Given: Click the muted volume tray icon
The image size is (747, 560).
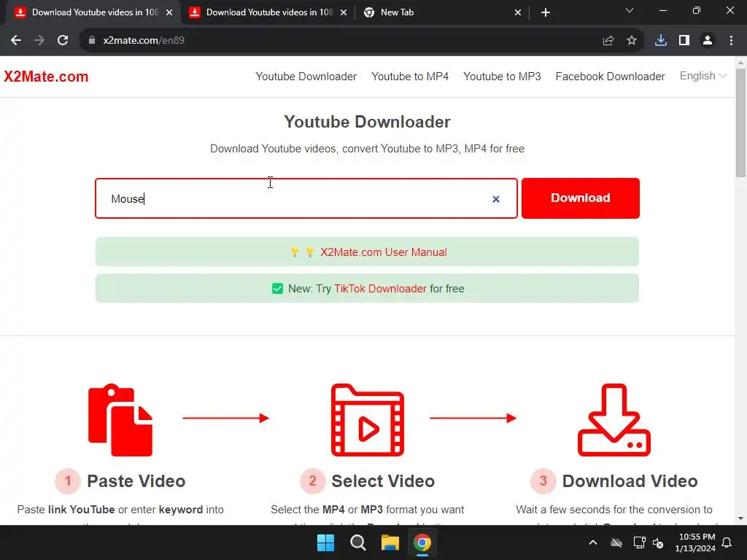Looking at the screenshot, I should [659, 542].
